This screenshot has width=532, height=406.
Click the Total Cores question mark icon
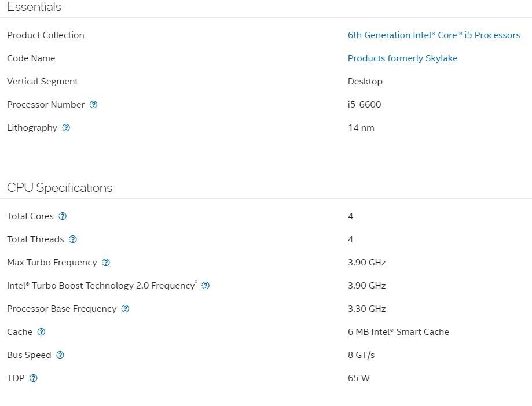click(63, 216)
